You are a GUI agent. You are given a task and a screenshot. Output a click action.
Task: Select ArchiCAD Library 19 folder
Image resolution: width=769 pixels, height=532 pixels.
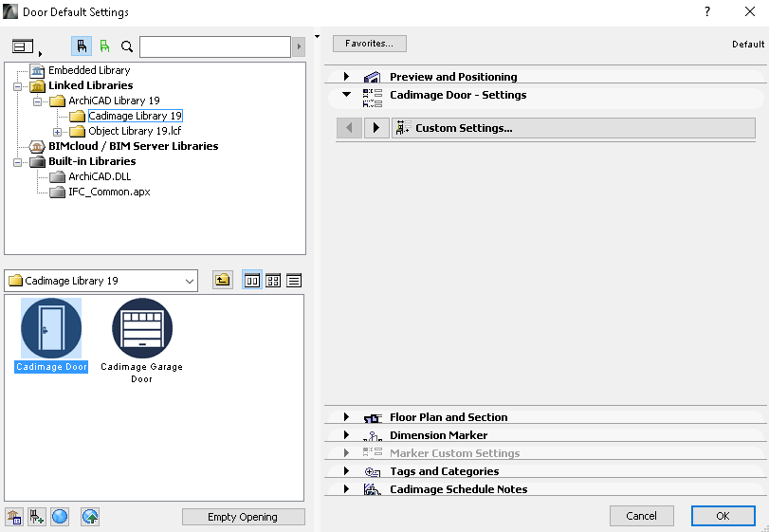(115, 101)
